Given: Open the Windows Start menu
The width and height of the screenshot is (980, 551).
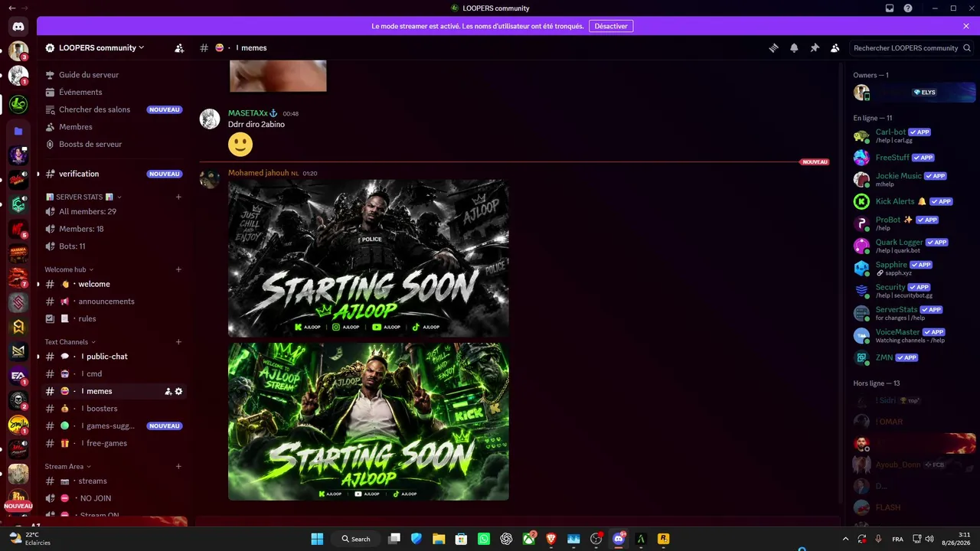Looking at the screenshot, I should pos(317,539).
